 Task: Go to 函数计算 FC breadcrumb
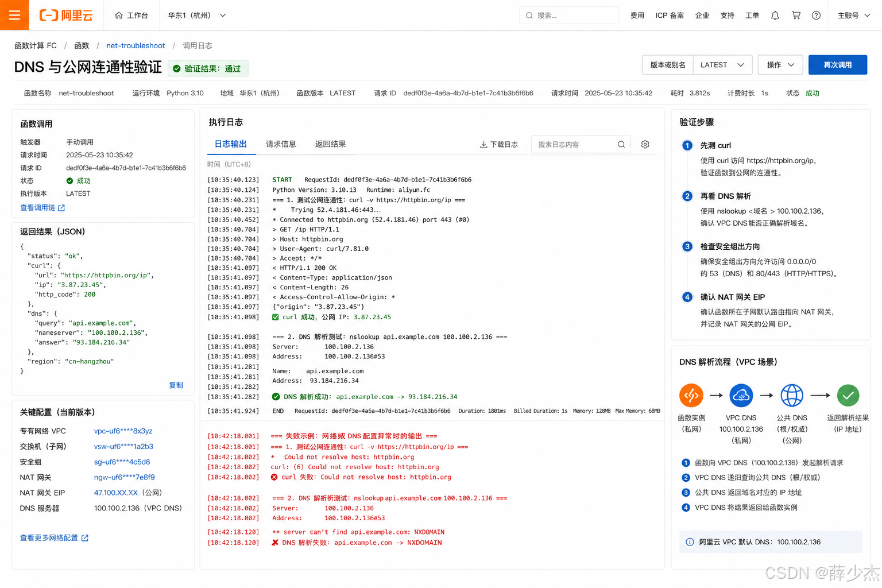pyautogui.click(x=36, y=45)
